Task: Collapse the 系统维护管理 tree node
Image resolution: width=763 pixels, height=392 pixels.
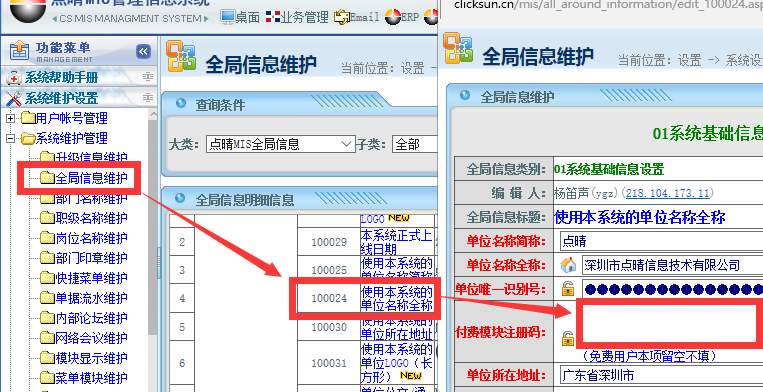Action: pyautogui.click(x=10, y=138)
